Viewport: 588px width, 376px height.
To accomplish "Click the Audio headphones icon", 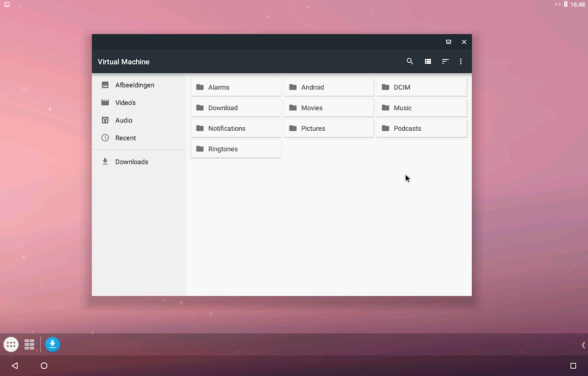I will [105, 120].
